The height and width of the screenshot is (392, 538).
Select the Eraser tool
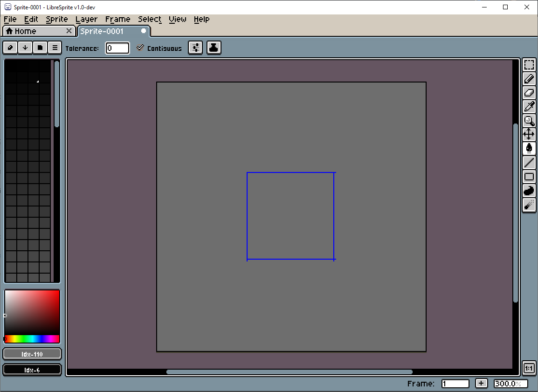pyautogui.click(x=529, y=93)
